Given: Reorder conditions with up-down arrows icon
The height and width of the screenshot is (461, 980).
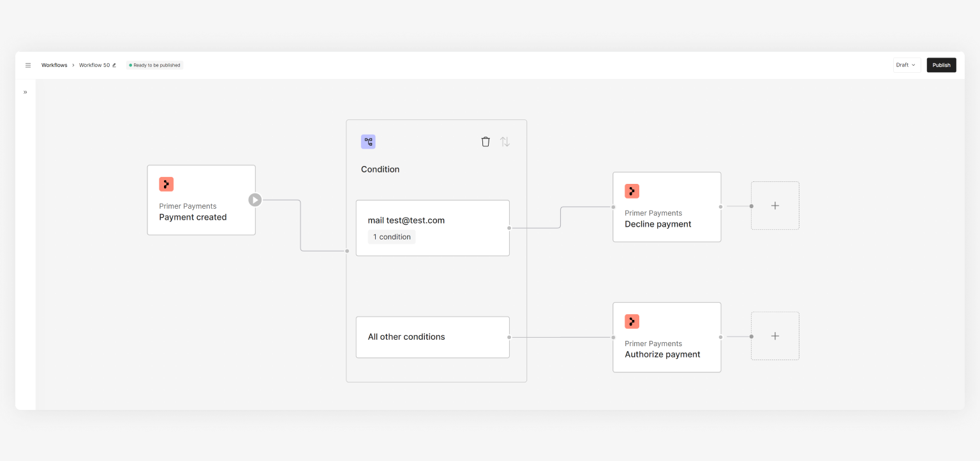Looking at the screenshot, I should [x=505, y=142].
